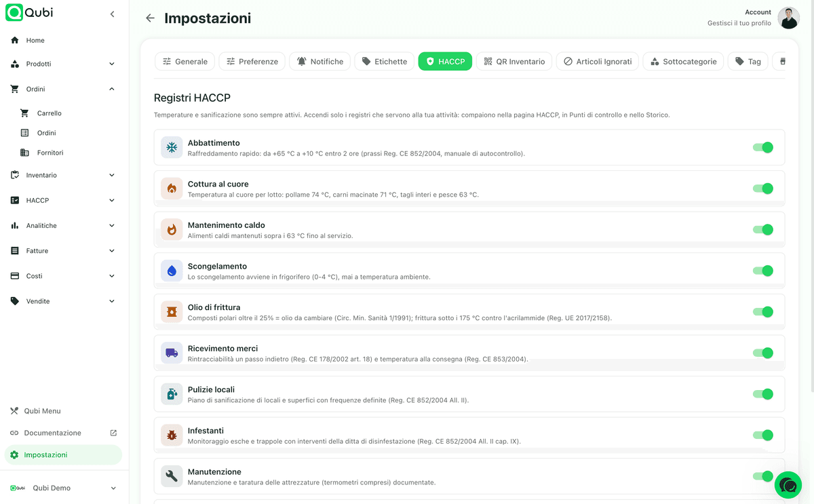
Task: Turn off the Cottura al cuore toggle
Action: (763, 189)
